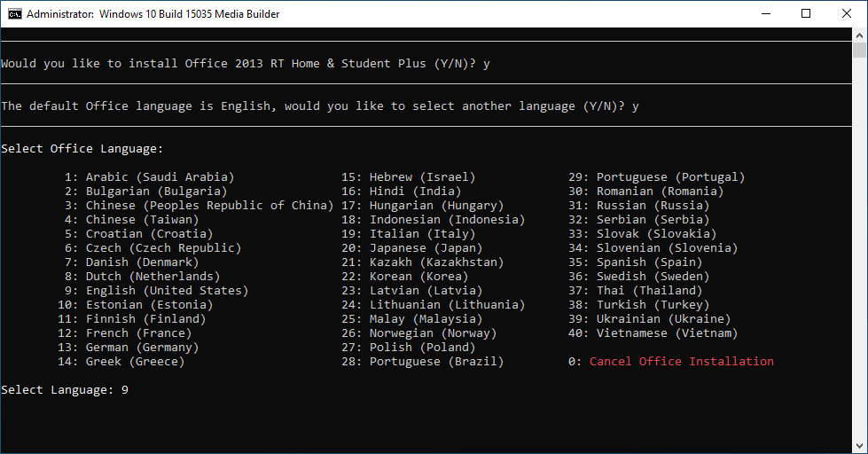Click the 'English (United States)' entry

(167, 291)
